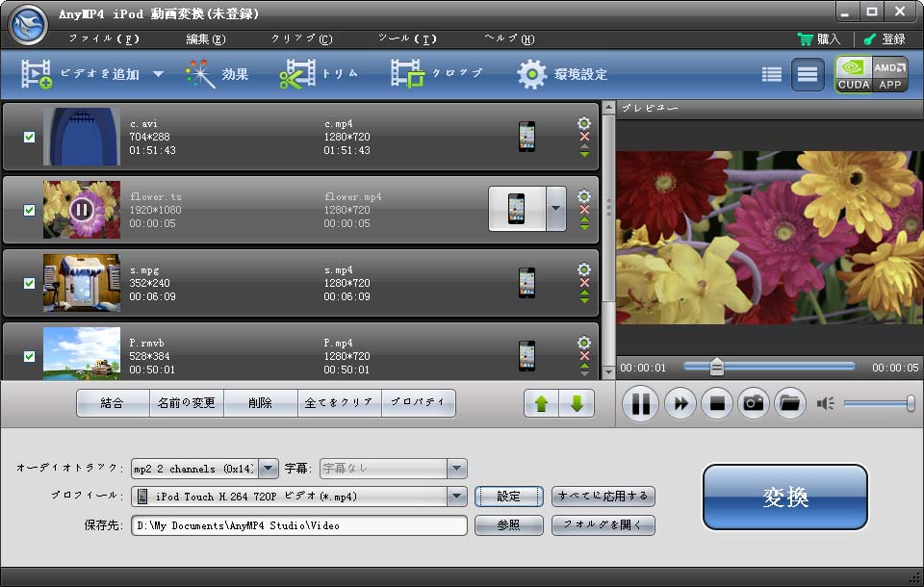Open the Edit (編集) menu
Screen dimensions: 924x587
point(206,38)
